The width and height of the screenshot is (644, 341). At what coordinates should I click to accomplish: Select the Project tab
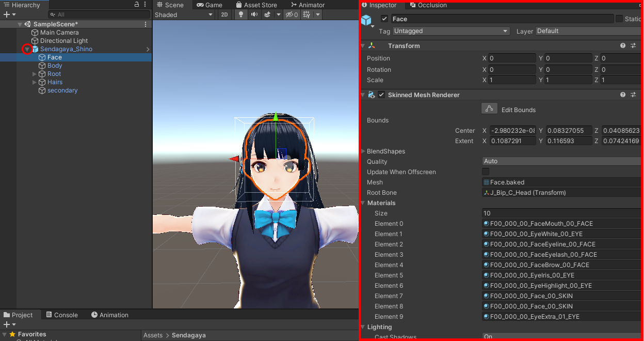pyautogui.click(x=19, y=315)
